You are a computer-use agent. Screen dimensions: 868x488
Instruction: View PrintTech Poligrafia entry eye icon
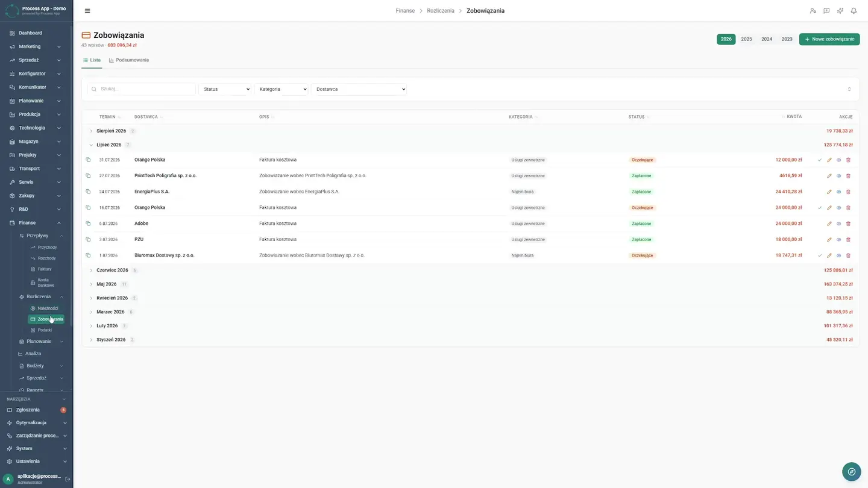click(x=839, y=176)
